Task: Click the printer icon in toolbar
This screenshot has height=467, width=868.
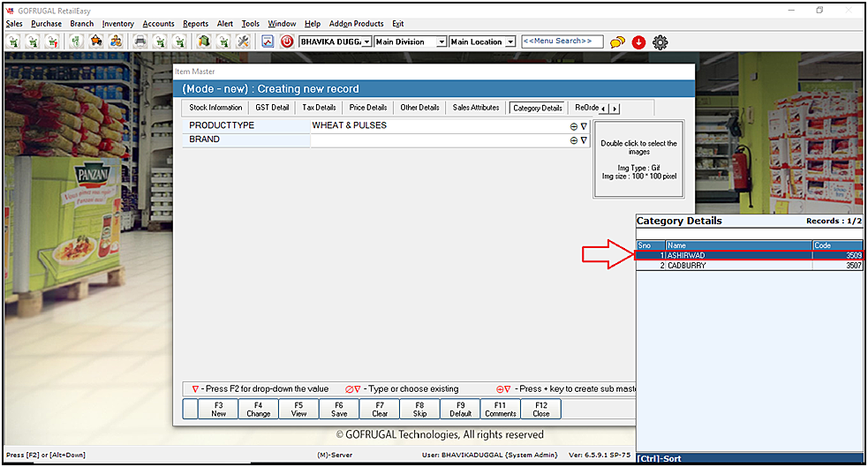Action: (140, 42)
